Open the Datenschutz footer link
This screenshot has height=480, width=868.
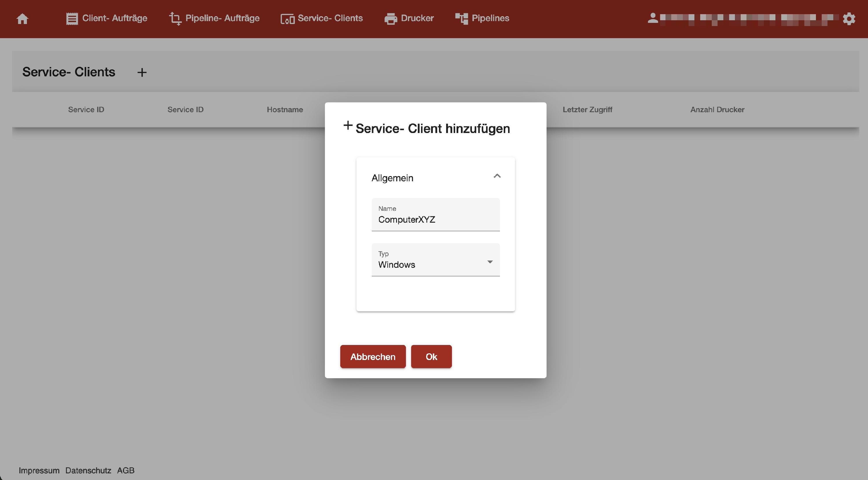pyautogui.click(x=88, y=470)
